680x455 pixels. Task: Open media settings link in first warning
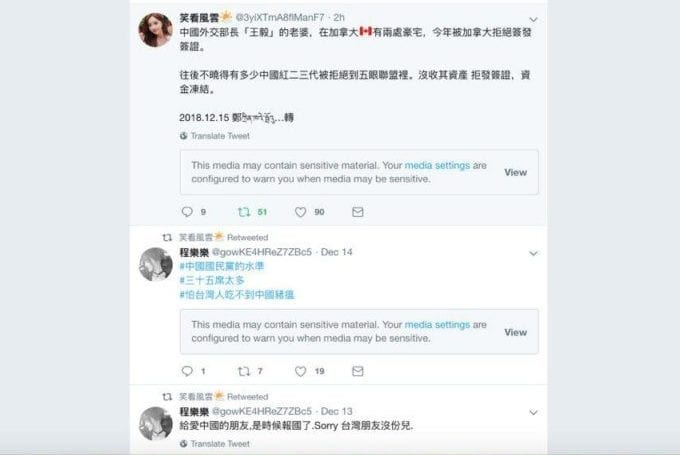tap(437, 165)
